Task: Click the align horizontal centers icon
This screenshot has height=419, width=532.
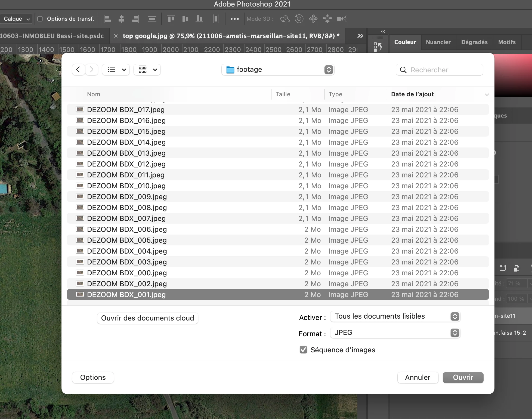Action: (122, 19)
